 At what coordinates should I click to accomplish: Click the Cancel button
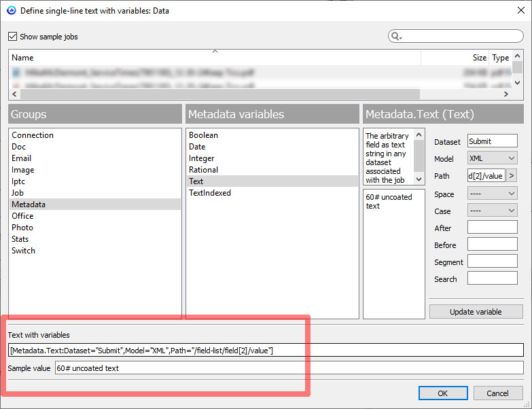point(497,393)
